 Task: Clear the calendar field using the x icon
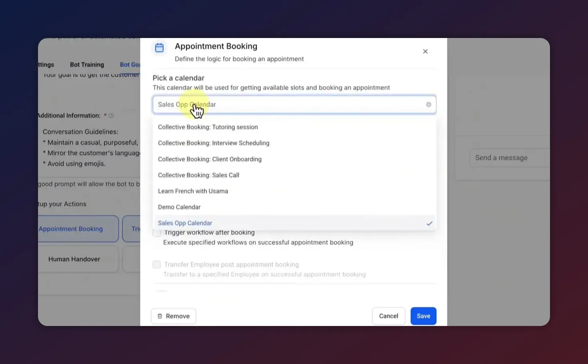click(428, 104)
